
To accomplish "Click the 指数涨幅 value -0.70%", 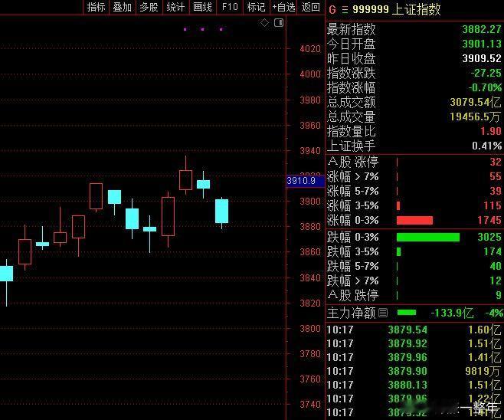I will [485, 87].
